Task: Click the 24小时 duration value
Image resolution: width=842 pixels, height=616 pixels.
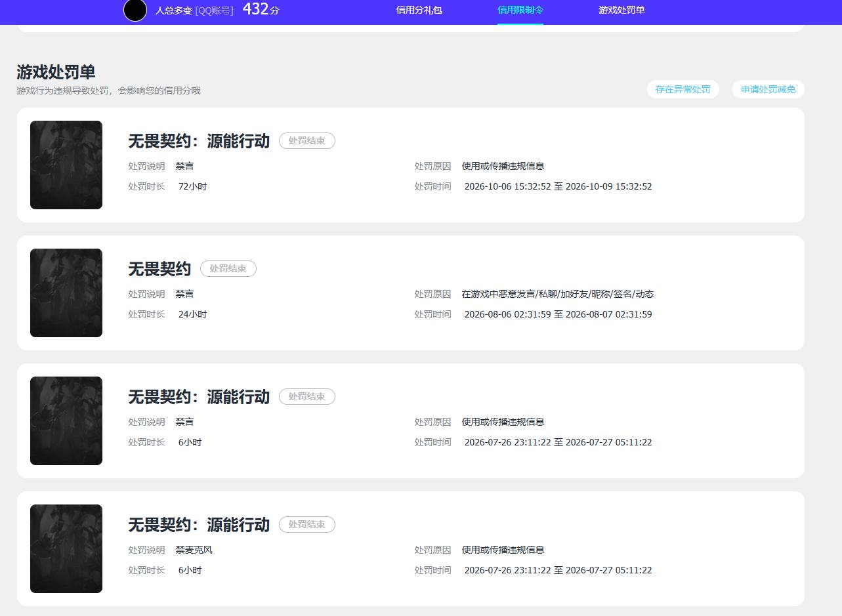Action: [x=192, y=314]
